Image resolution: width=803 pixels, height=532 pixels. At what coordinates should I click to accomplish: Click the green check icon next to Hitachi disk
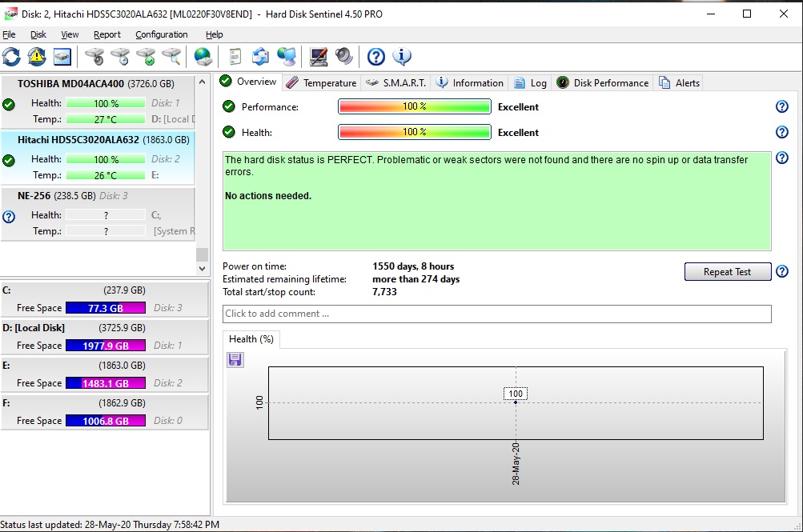(9, 161)
